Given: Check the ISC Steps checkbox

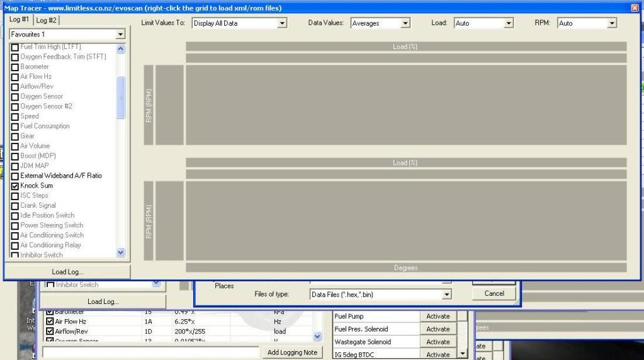Looking at the screenshot, I should (14, 196).
